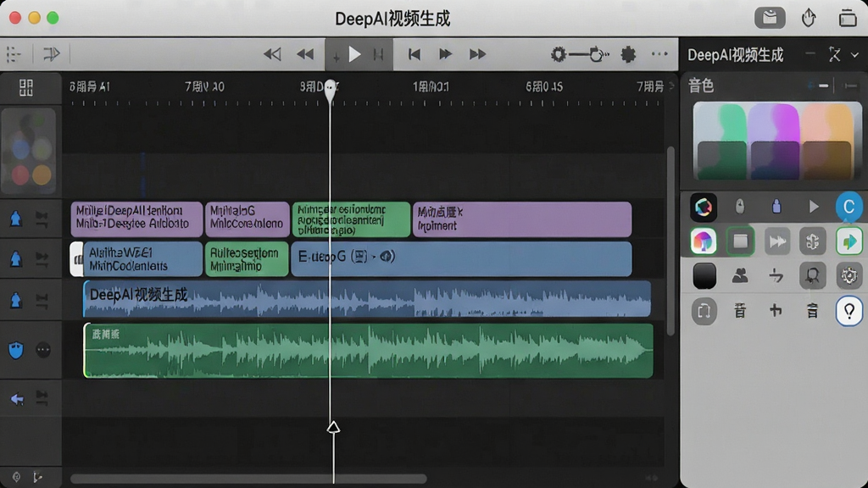This screenshot has width=868, height=488.
Task: Click the plus-shaped icon in the bottom row
Action: tap(776, 310)
